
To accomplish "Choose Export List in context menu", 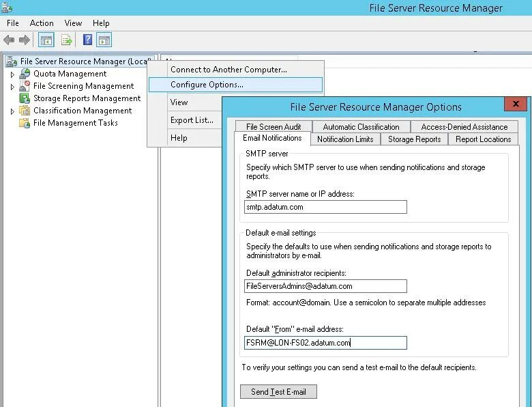I will click(x=186, y=120).
